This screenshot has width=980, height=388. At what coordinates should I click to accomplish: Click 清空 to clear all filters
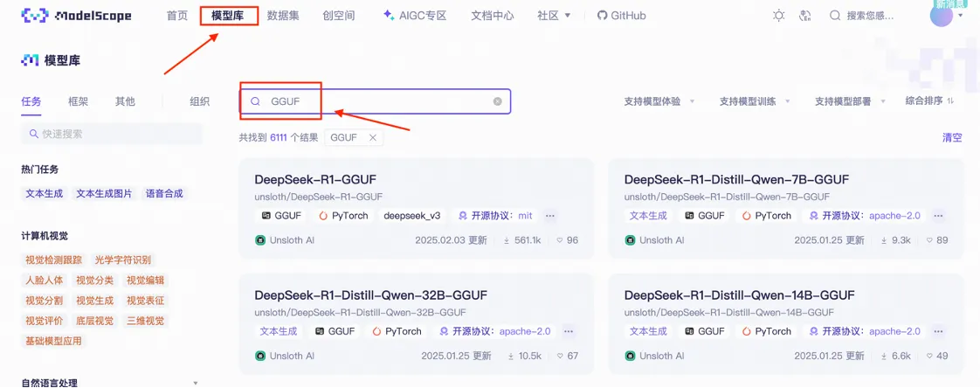click(952, 138)
